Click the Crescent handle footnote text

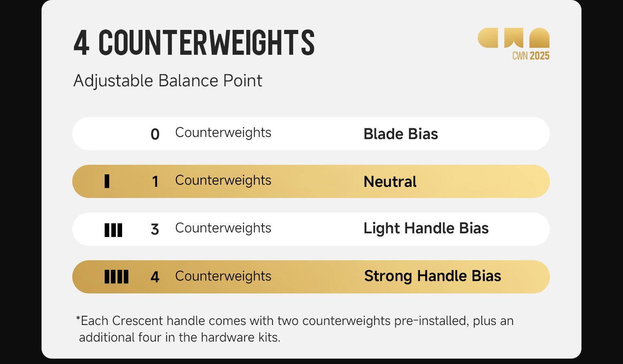tap(295, 329)
